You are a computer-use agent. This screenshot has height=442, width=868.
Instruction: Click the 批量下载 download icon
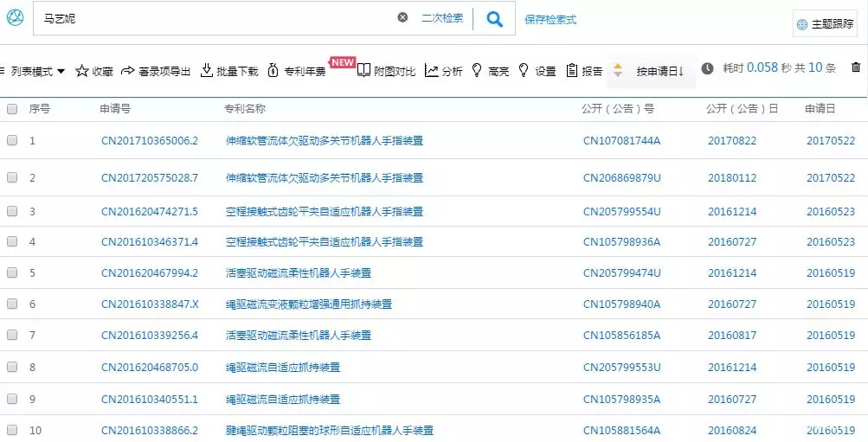point(207,70)
